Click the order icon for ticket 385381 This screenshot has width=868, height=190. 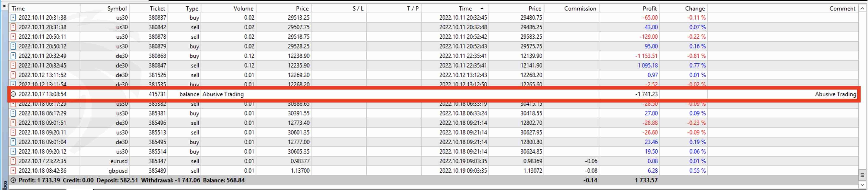point(13,113)
